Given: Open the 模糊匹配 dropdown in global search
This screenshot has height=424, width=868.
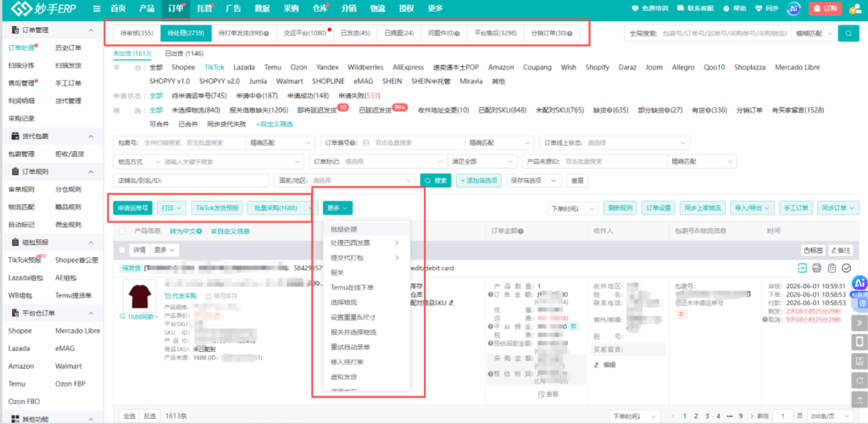Looking at the screenshot, I should pyautogui.click(x=814, y=33).
